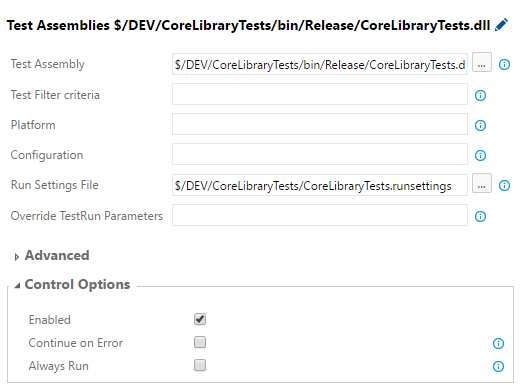The width and height of the screenshot is (524, 390).
Task: Uncheck the Enabled checkbox
Action: coord(200,319)
